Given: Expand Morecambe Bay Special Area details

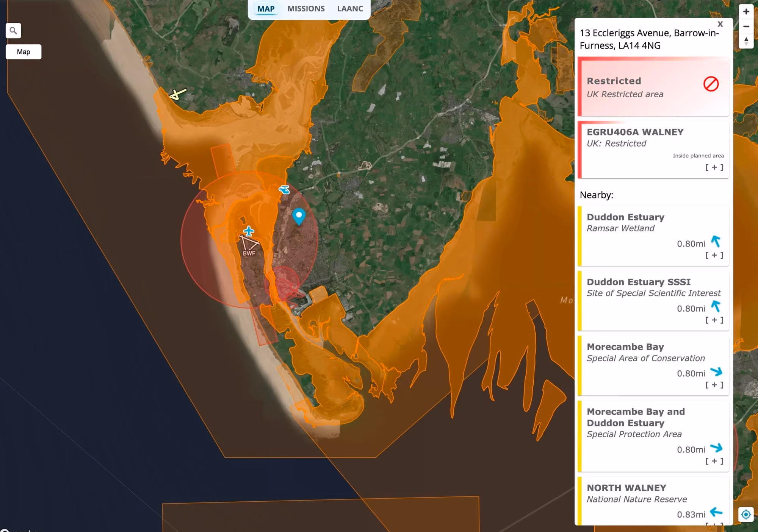Looking at the screenshot, I should pos(714,385).
